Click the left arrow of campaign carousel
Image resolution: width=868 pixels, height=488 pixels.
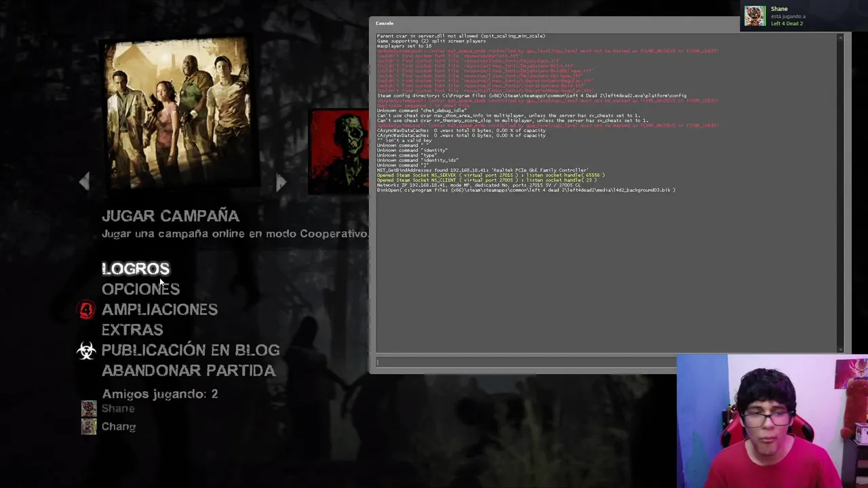click(84, 181)
